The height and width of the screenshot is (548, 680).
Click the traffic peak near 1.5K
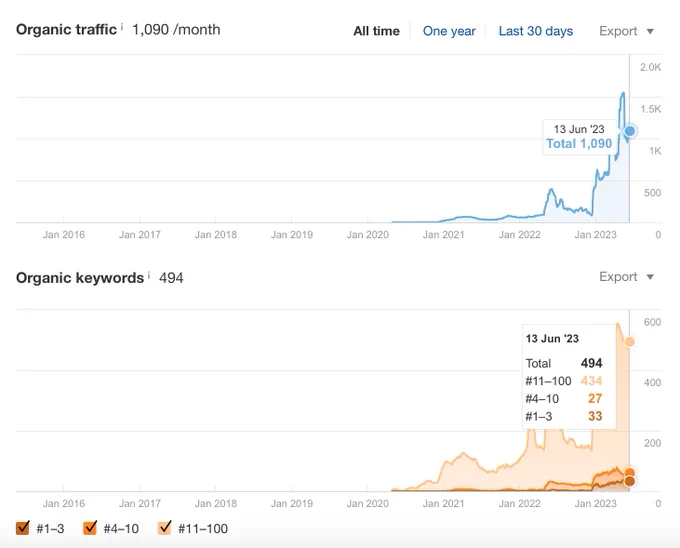coord(623,93)
